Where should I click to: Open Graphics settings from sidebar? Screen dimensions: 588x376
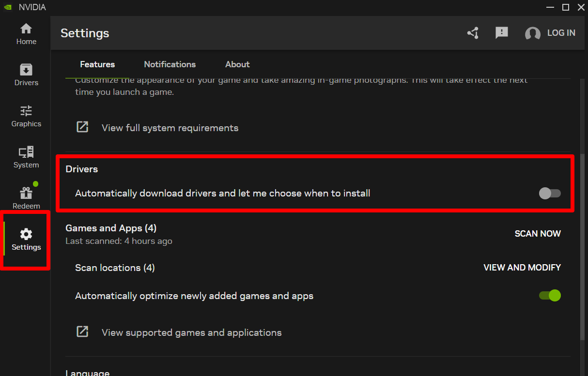pos(26,116)
